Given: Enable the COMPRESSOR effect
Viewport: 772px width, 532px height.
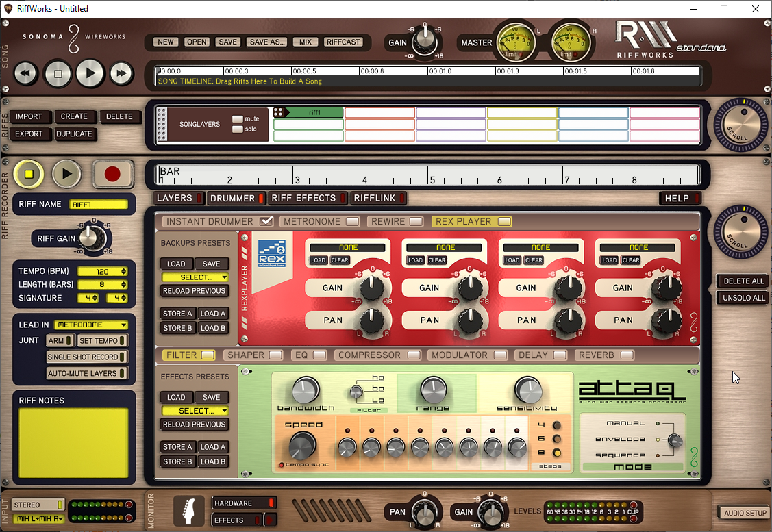Looking at the screenshot, I should [414, 355].
